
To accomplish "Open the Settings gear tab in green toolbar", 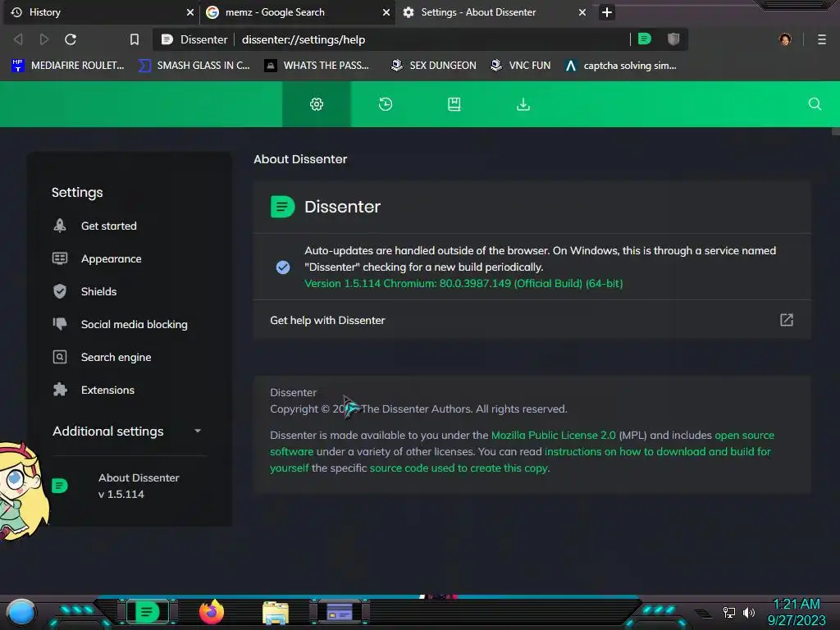I will click(x=317, y=104).
